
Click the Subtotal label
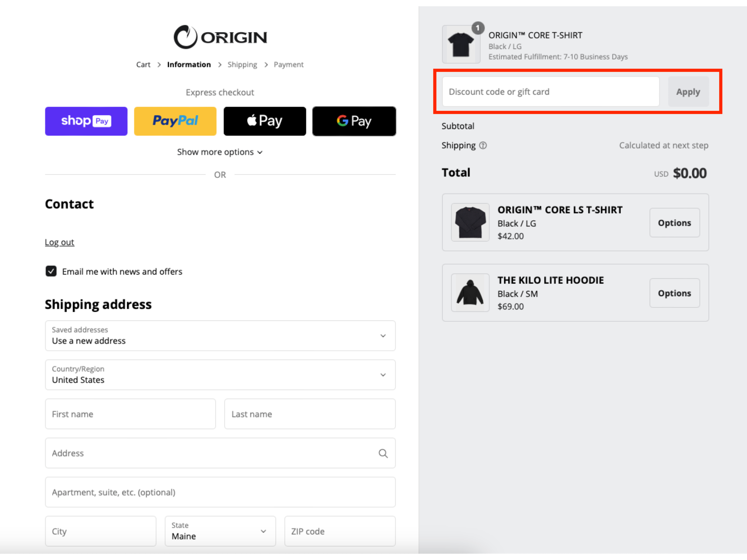[458, 126]
